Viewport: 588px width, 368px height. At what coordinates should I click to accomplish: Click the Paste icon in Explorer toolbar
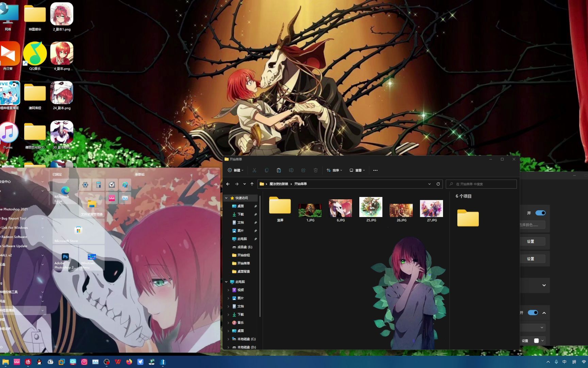[x=279, y=170]
